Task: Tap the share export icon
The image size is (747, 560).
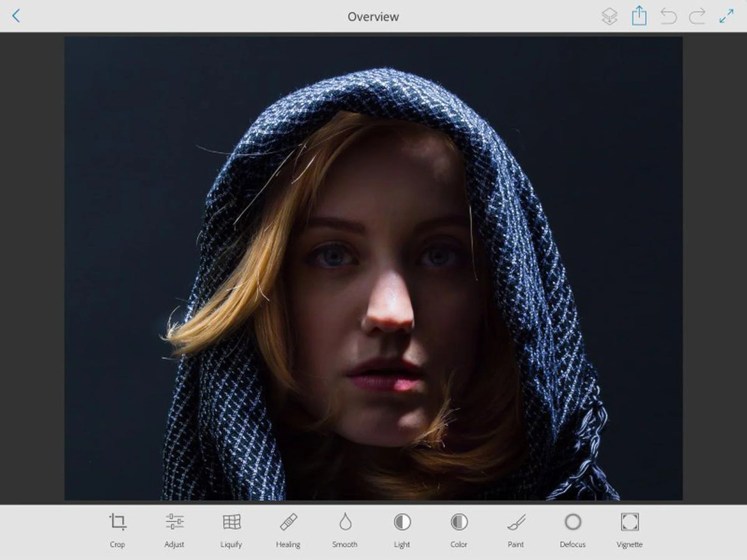Action: [639, 16]
